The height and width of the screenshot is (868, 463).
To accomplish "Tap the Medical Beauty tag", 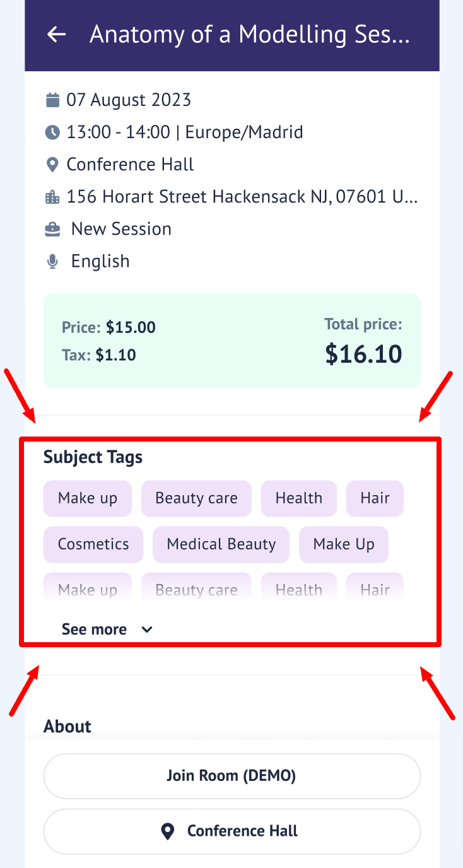I will click(221, 544).
